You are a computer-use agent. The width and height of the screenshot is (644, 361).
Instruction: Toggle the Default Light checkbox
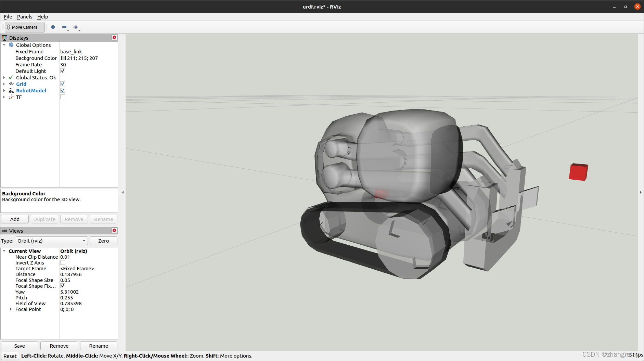pyautogui.click(x=63, y=71)
